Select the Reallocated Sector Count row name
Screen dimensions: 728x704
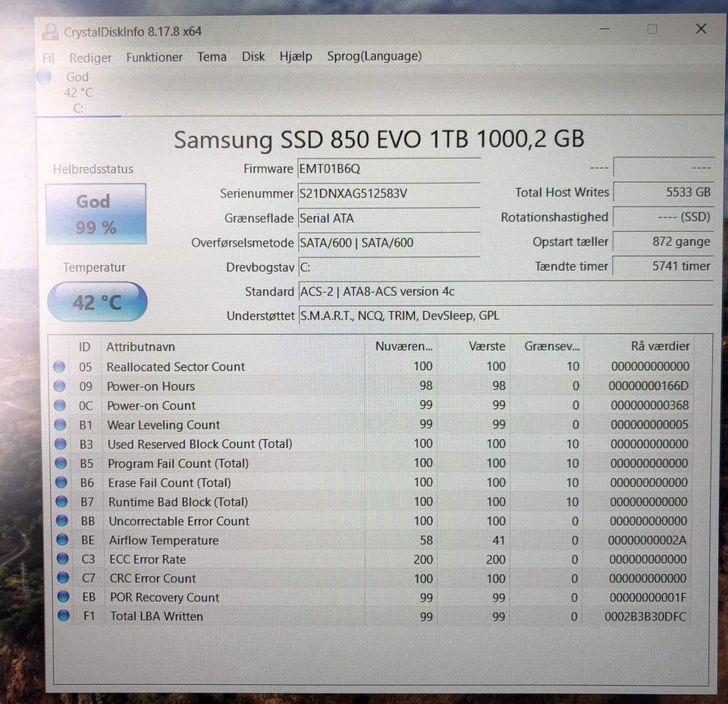175,367
